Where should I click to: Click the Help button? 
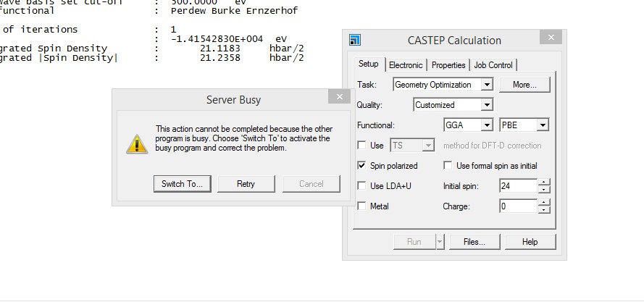pyautogui.click(x=530, y=242)
